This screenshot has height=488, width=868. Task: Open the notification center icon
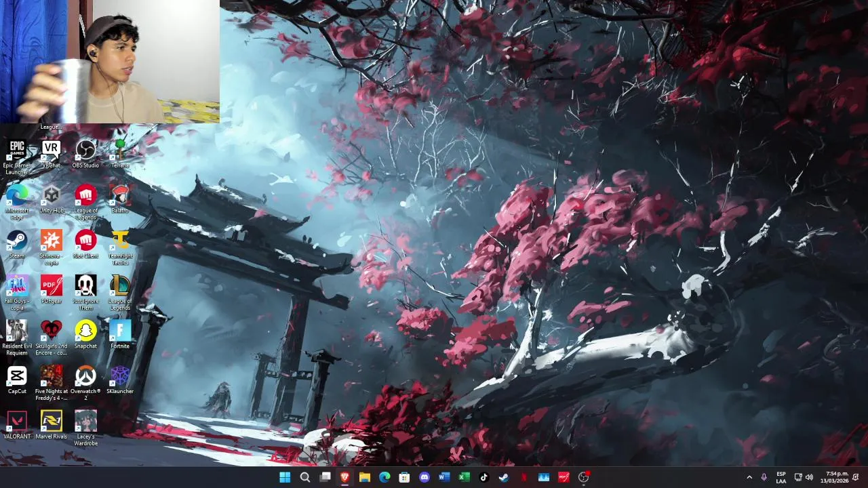tap(856, 477)
